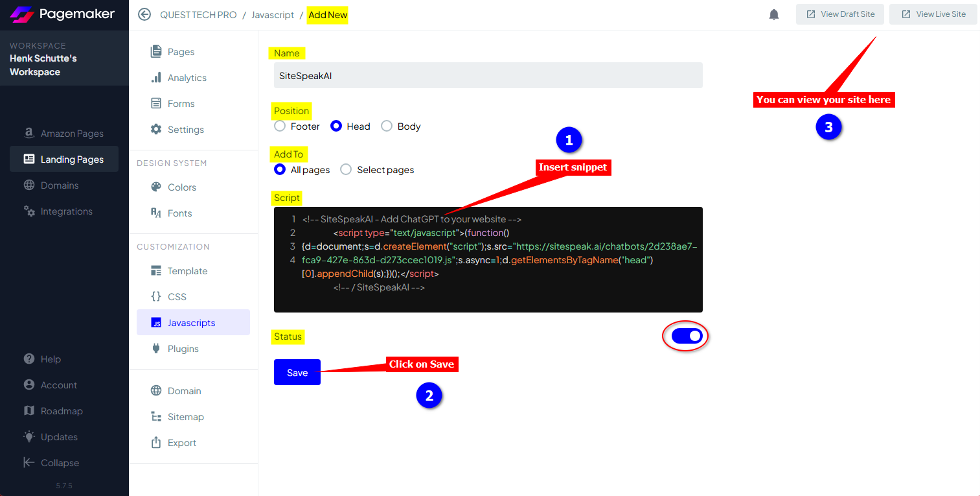Toggle the Status switch off
Image resolution: width=980 pixels, height=496 pixels.
click(687, 336)
